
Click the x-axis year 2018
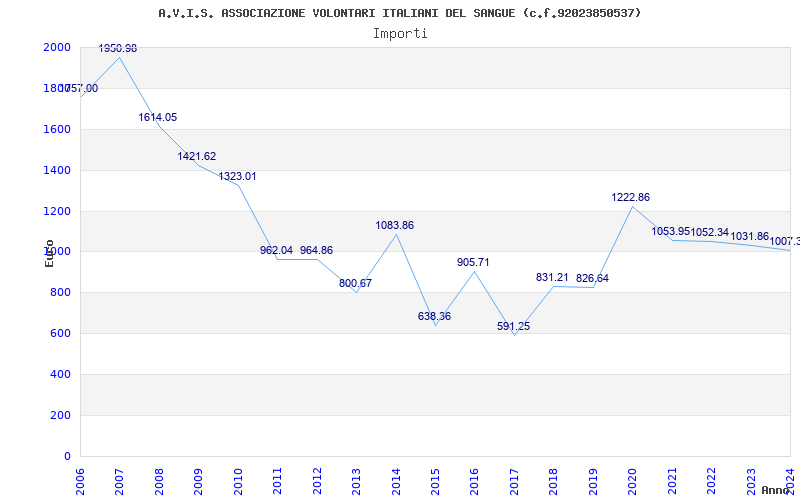click(554, 481)
